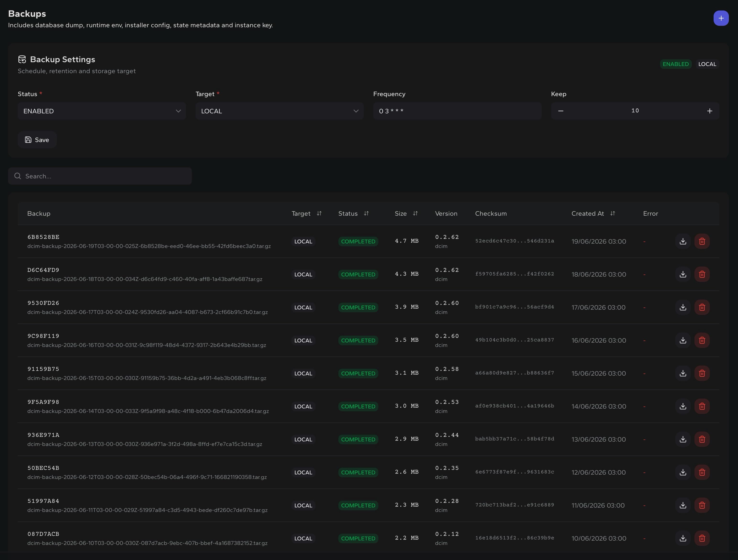
Task: Click the Backup Settings database icon
Action: click(x=22, y=59)
